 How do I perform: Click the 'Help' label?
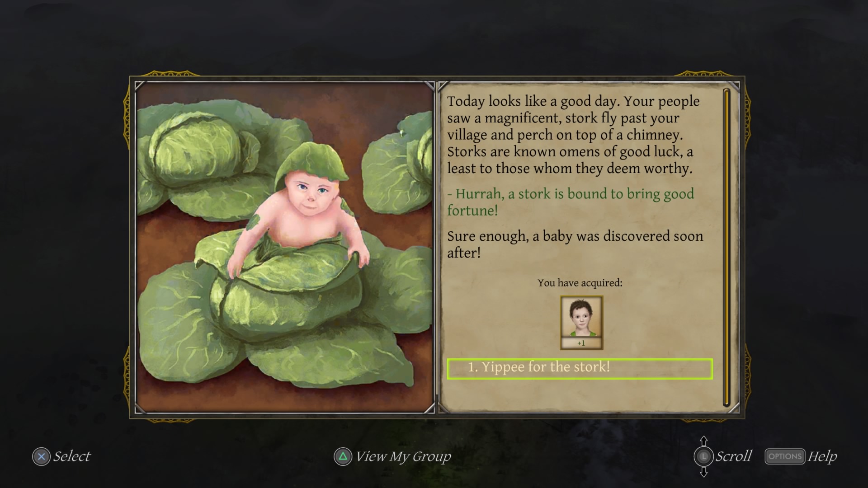click(822, 456)
